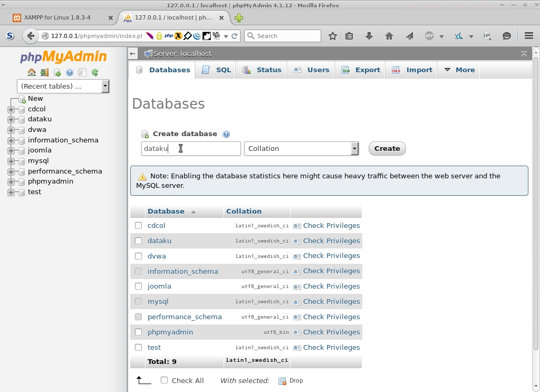Click the paper plane send icon in toolbar
This screenshot has height=392, width=540.
point(409,36)
